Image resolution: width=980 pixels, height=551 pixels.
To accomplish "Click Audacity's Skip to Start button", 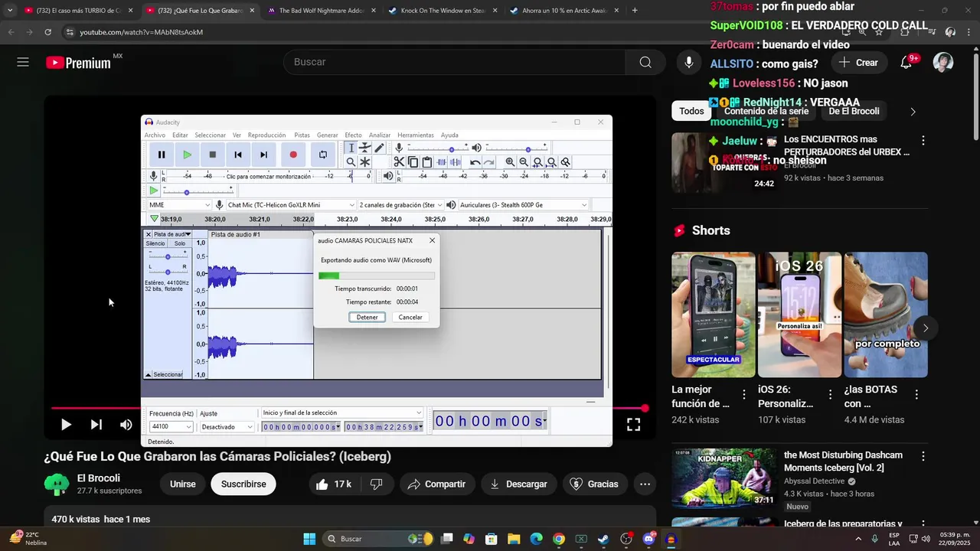I will click(238, 155).
